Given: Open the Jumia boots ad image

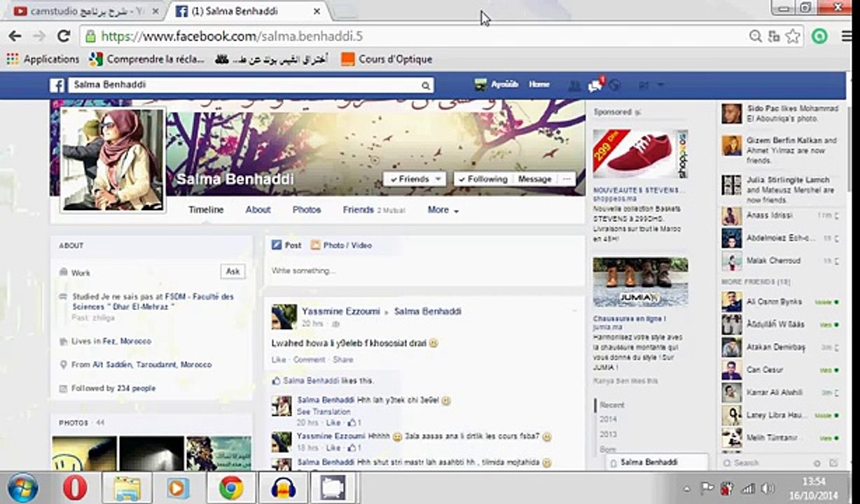Looking at the screenshot, I should pyautogui.click(x=640, y=283).
